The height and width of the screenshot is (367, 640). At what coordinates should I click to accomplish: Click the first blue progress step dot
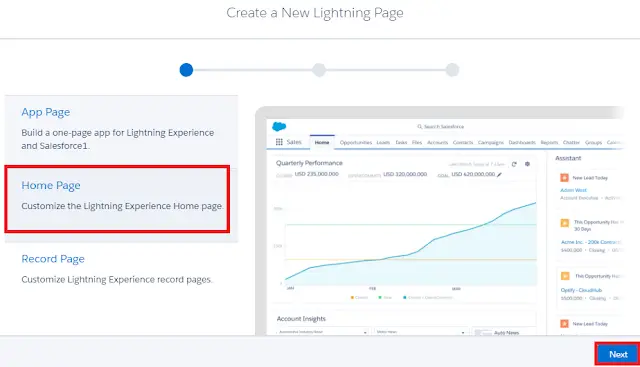(x=186, y=70)
